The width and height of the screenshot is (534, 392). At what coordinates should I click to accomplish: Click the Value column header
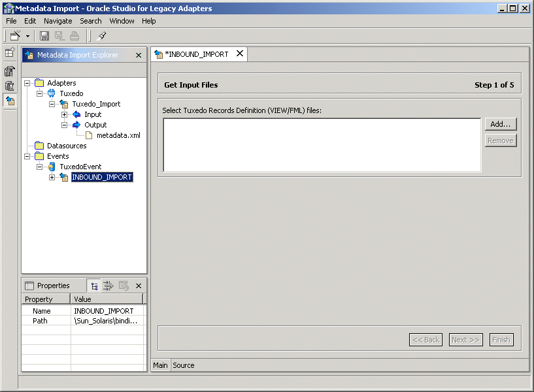(x=107, y=299)
